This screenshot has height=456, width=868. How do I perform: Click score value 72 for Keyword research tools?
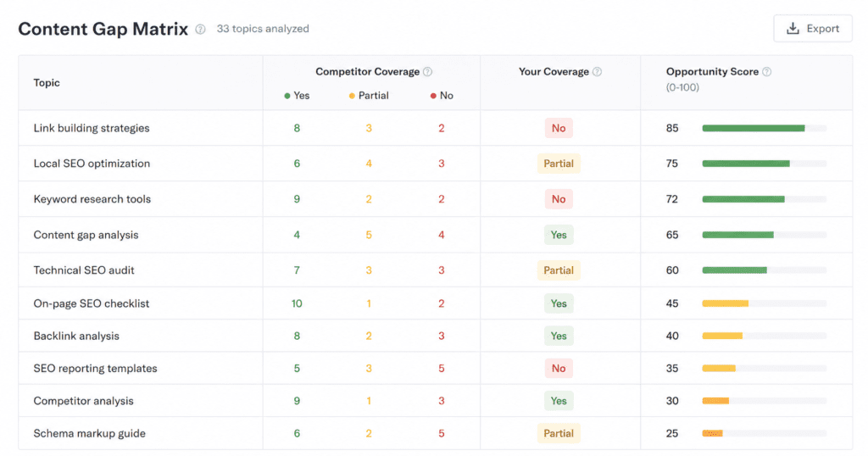click(672, 199)
